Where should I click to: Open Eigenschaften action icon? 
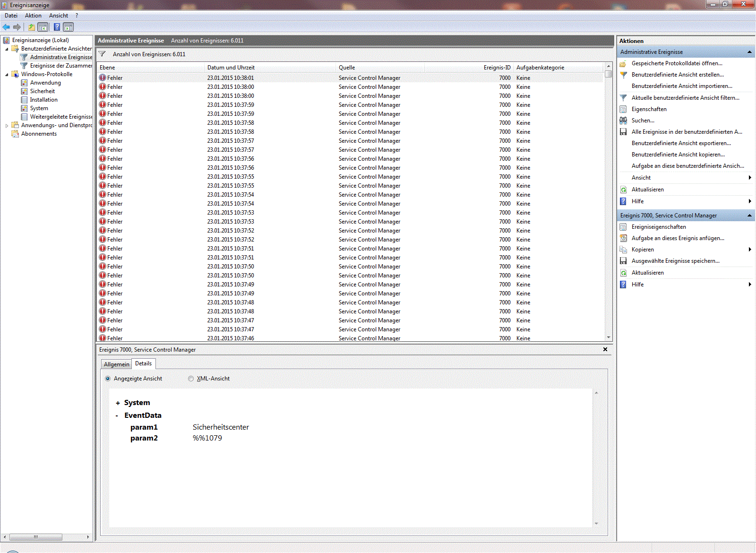(623, 109)
